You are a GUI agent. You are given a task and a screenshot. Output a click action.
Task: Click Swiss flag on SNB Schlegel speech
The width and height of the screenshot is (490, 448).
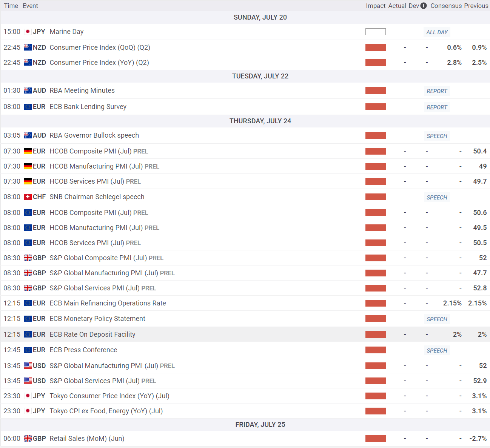pyautogui.click(x=28, y=197)
